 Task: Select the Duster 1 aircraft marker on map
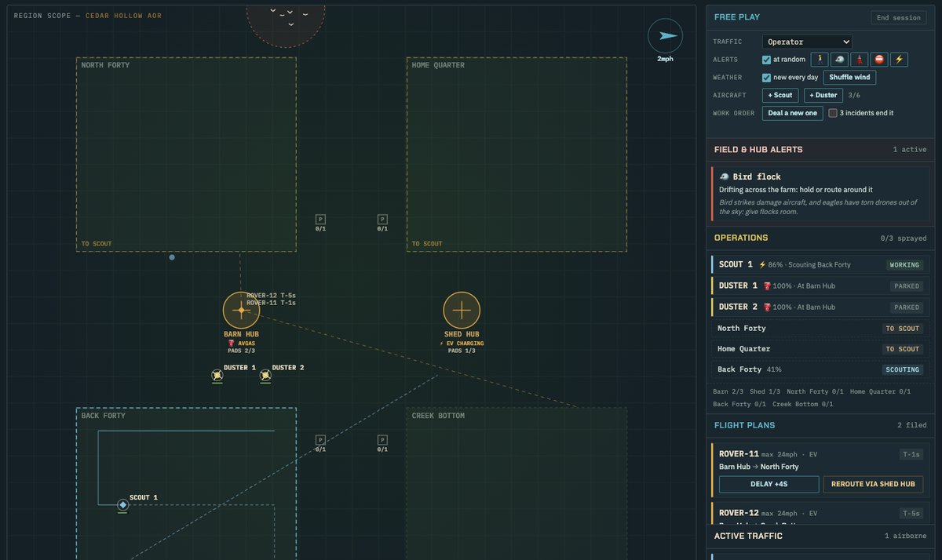[x=217, y=376]
